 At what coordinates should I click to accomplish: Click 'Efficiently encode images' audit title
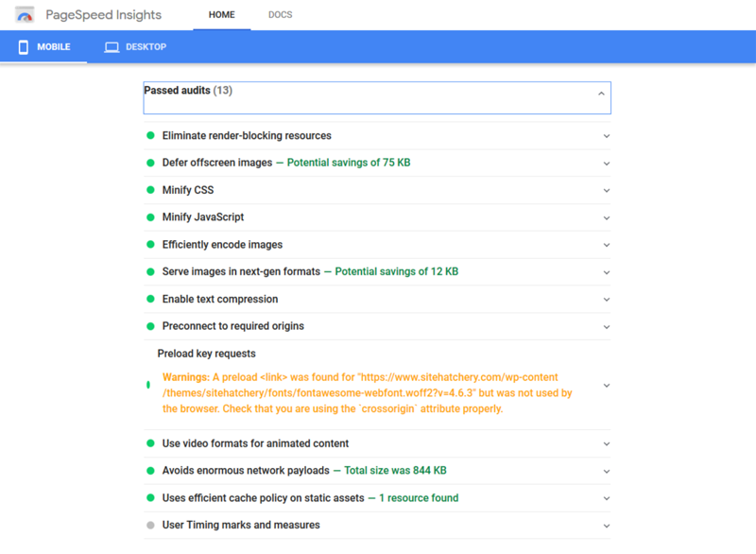pos(222,245)
